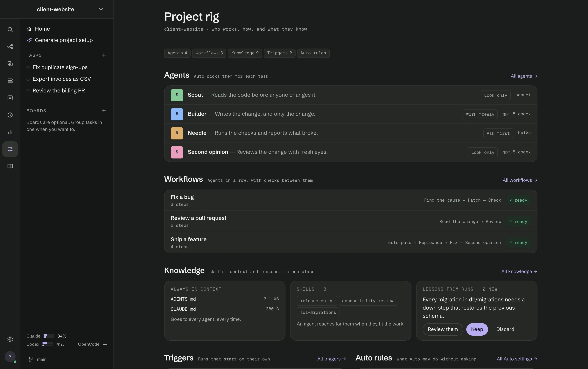
Task: Open the Ship a feature workflow
Action: [350, 243]
